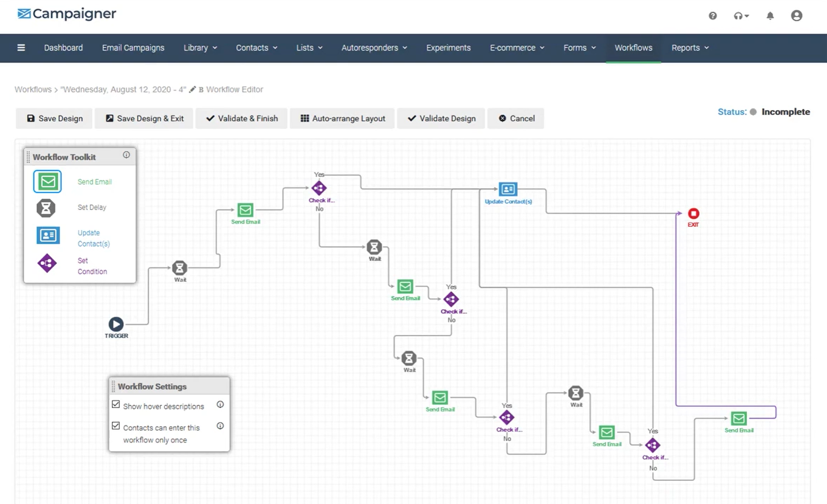
Task: Uncheck Contacts can enter this workflow only once
Action: (116, 426)
